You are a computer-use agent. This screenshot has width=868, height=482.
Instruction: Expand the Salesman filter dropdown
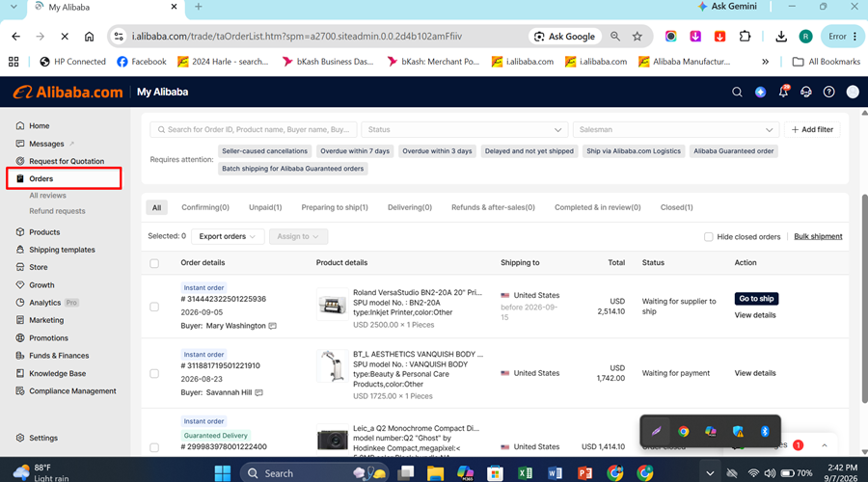[x=676, y=129]
